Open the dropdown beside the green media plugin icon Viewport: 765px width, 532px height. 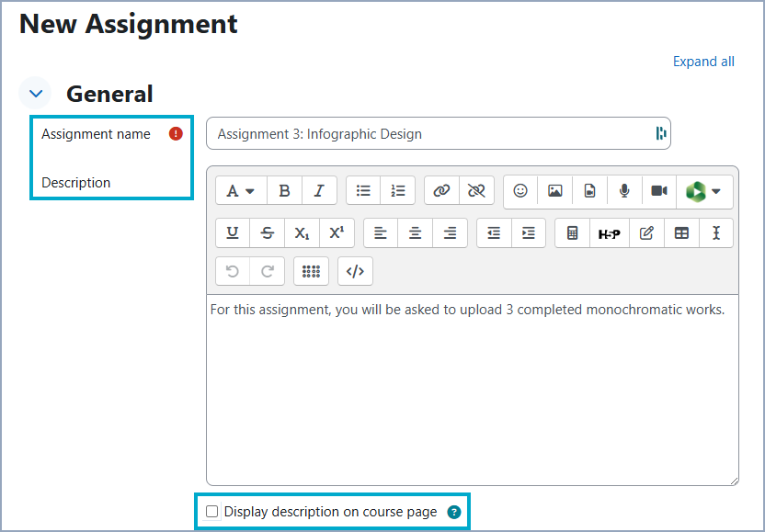point(714,191)
